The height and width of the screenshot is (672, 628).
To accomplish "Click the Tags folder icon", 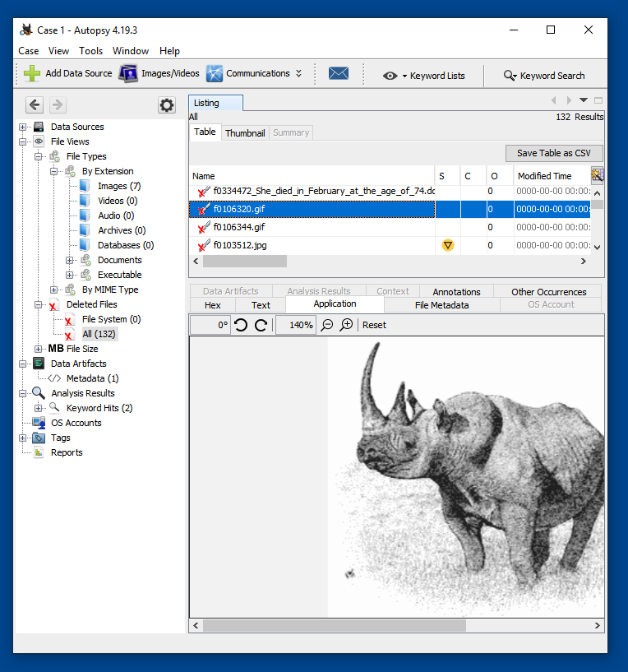I will 39,438.
